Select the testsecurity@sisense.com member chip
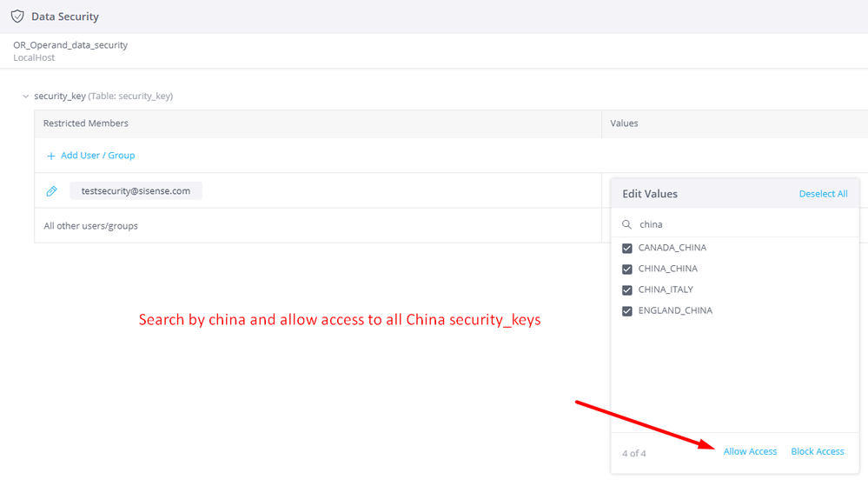The width and height of the screenshot is (868, 486). [x=136, y=191]
